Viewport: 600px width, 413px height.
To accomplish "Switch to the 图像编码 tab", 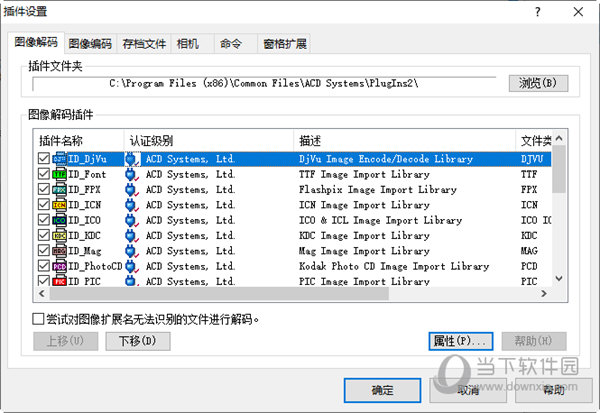I will pyautogui.click(x=90, y=44).
